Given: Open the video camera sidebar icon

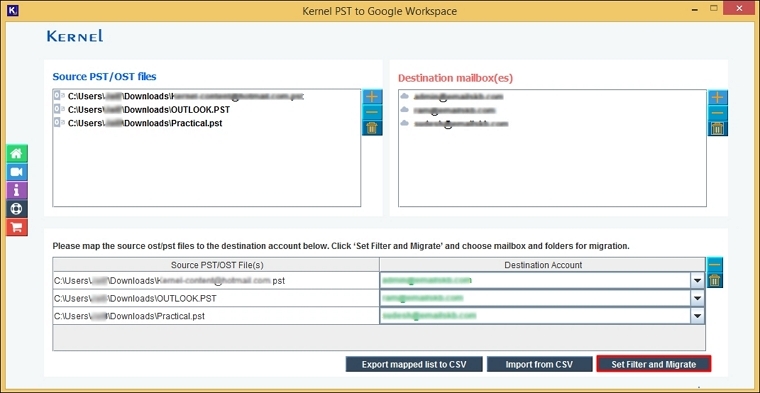Looking at the screenshot, I should coord(16,172).
